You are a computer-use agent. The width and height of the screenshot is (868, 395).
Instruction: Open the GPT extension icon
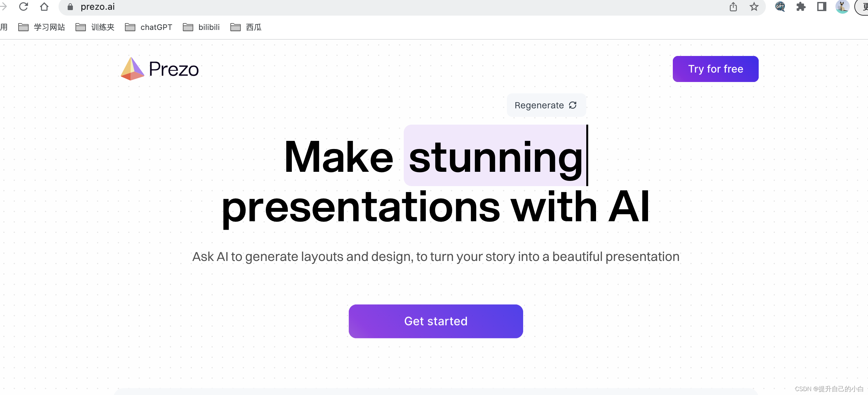780,7
